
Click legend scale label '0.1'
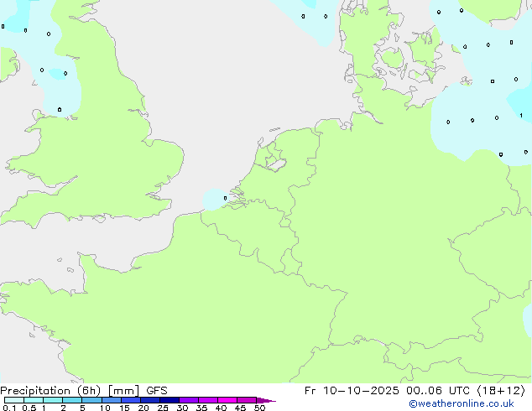tap(9, 408)
